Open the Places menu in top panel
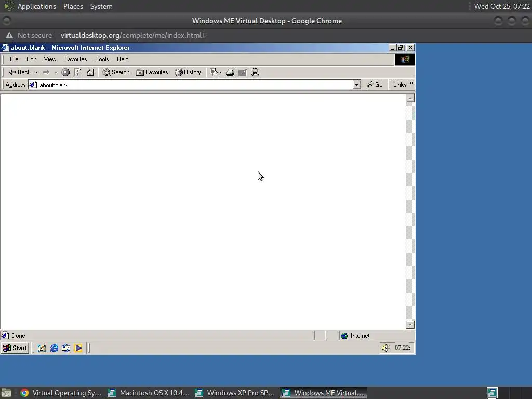Image resolution: width=532 pixels, height=399 pixels. (x=73, y=6)
